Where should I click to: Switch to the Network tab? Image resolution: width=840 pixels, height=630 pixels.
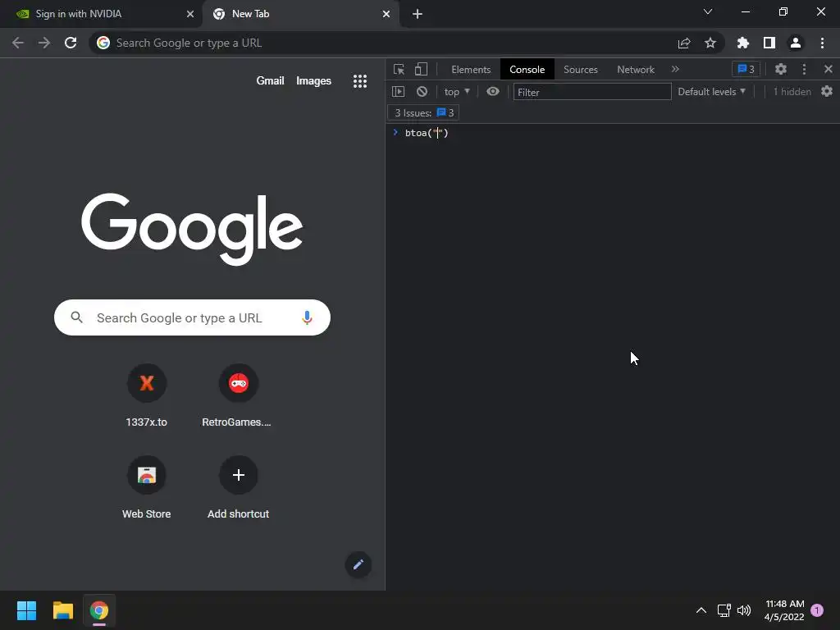click(x=636, y=70)
